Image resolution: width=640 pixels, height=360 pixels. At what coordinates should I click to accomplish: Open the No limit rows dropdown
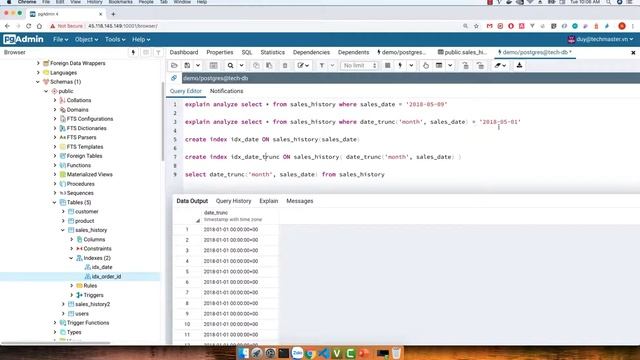[359, 65]
